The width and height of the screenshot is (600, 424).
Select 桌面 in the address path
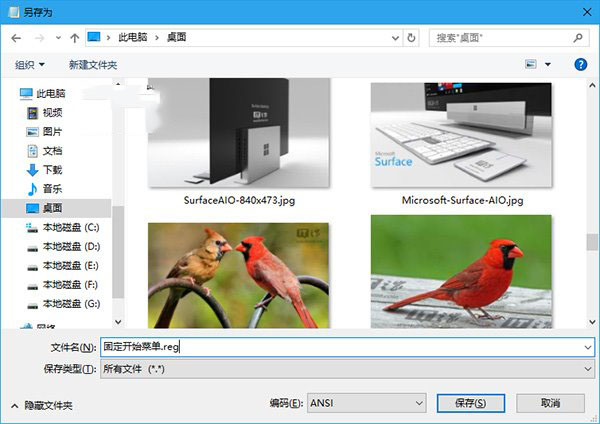[176, 37]
